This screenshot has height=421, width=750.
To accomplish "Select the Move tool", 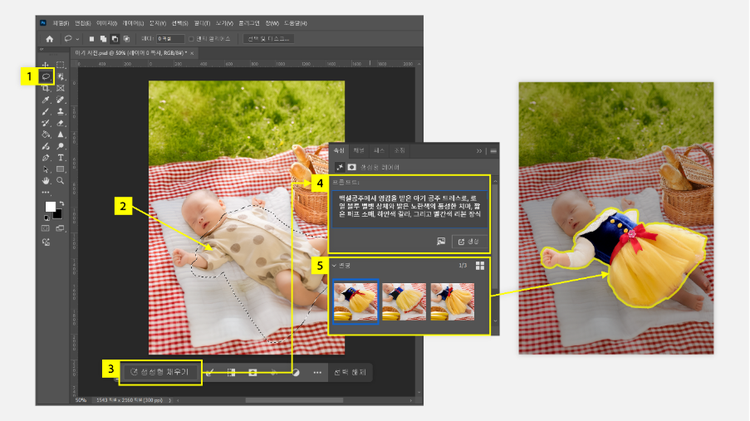I will (45, 65).
